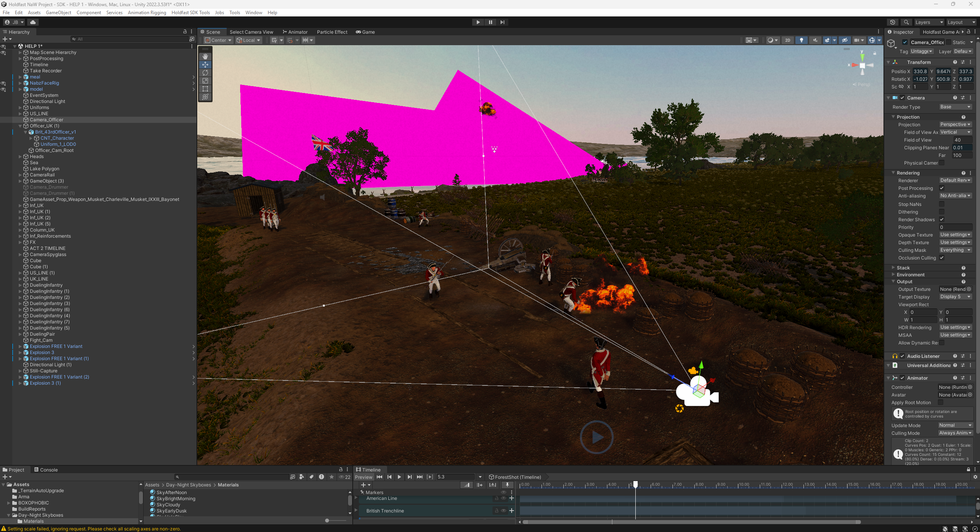
Task: Add track to American Line with plus
Action: pos(511,498)
